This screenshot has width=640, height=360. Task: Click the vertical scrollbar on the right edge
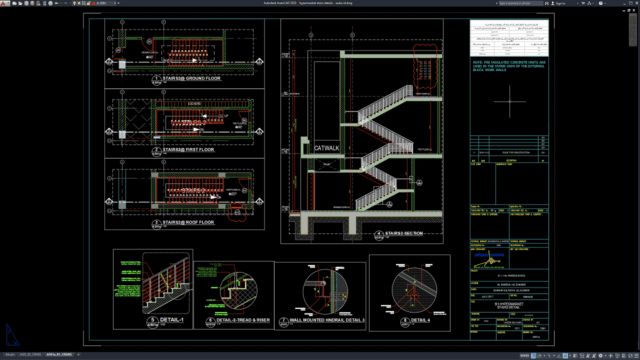pyautogui.click(x=633, y=29)
